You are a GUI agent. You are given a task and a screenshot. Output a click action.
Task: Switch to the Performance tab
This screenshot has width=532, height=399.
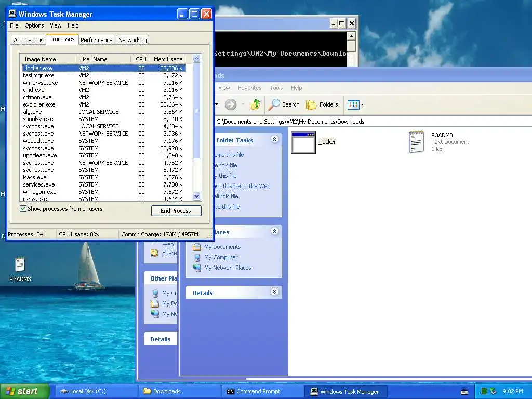point(96,40)
